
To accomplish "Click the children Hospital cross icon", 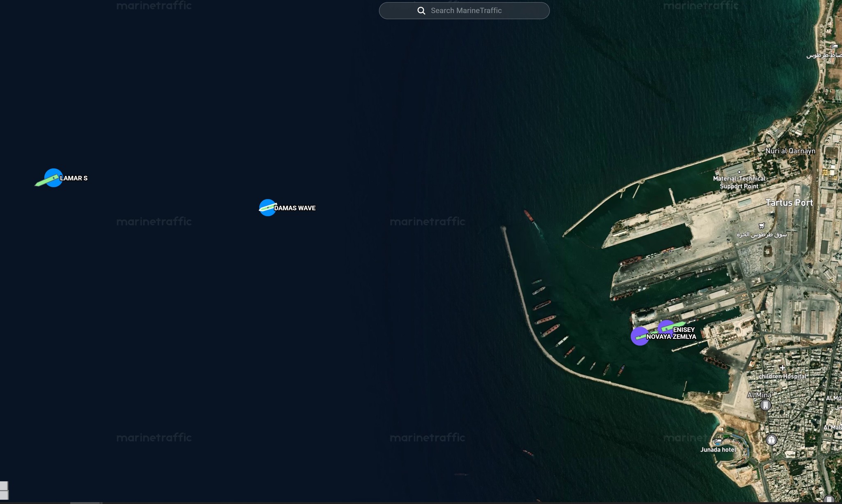I will pos(782,368).
